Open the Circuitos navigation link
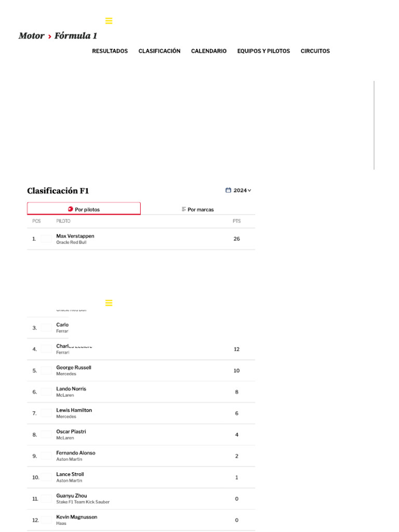The height and width of the screenshot is (532, 399). tap(315, 51)
